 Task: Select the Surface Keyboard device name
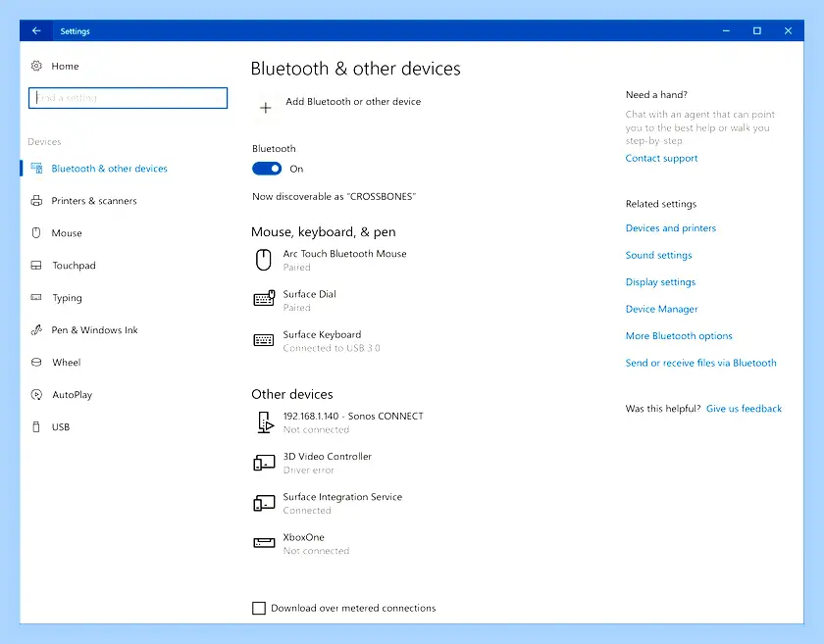(322, 334)
